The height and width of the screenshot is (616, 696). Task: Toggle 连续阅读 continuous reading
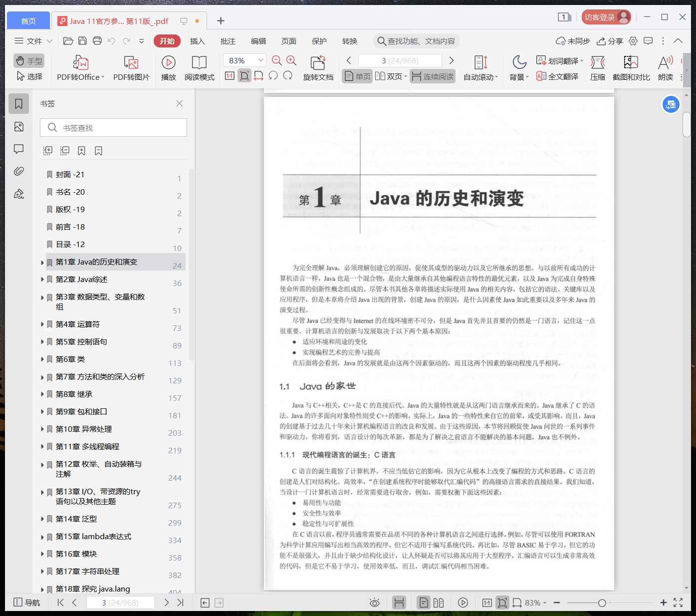tap(433, 76)
